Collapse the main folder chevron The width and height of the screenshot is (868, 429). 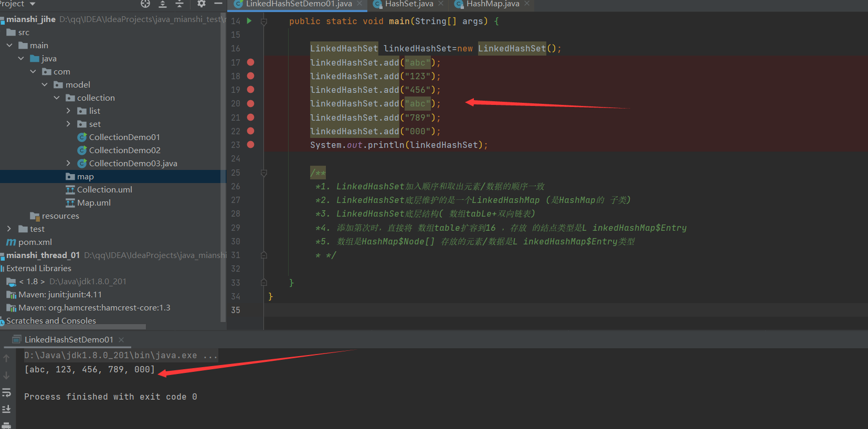[x=9, y=46]
